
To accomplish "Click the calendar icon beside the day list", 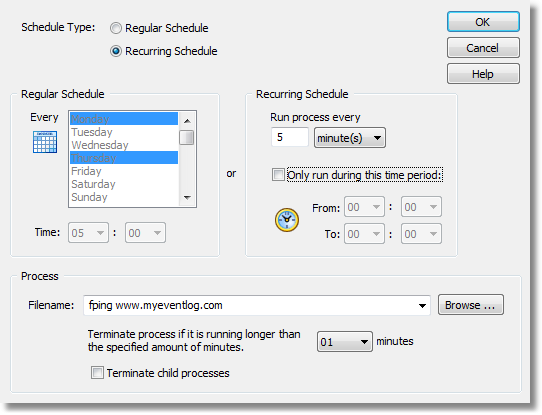I will point(45,142).
